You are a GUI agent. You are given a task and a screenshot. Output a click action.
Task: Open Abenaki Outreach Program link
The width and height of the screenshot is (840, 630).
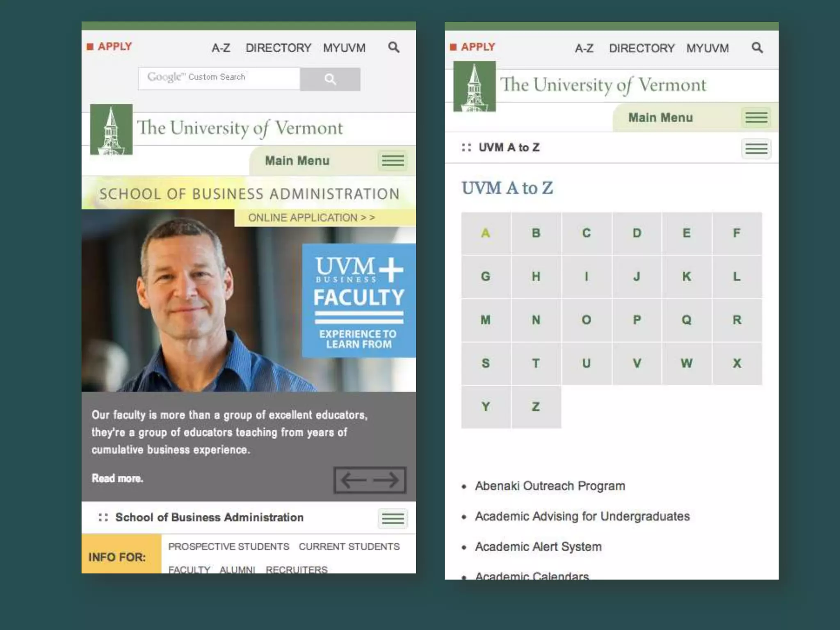click(550, 486)
